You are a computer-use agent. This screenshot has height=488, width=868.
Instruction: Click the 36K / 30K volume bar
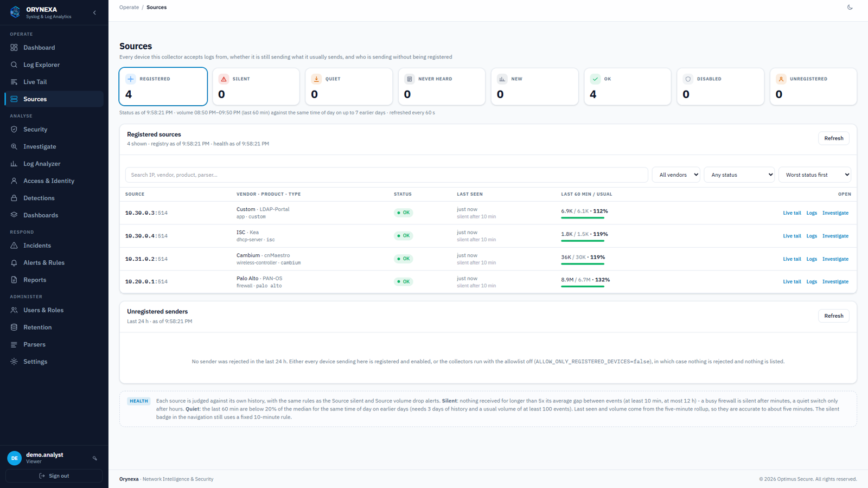click(x=583, y=264)
